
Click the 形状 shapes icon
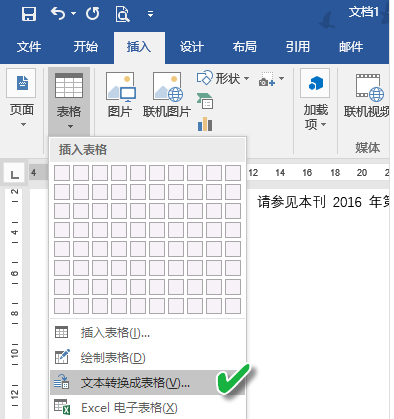(x=204, y=78)
